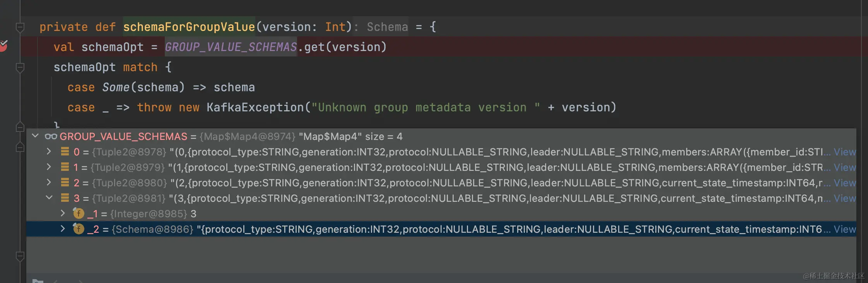Viewport: 868px width, 283px height.
Task: Click GROUP_VALUE_SCHEMAS in the code line
Action: point(231,47)
